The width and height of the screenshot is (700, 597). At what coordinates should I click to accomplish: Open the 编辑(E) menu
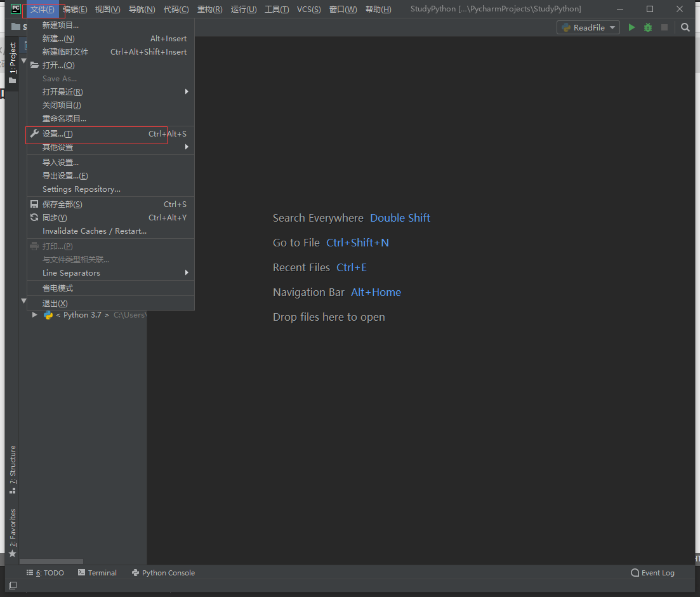tap(75, 10)
